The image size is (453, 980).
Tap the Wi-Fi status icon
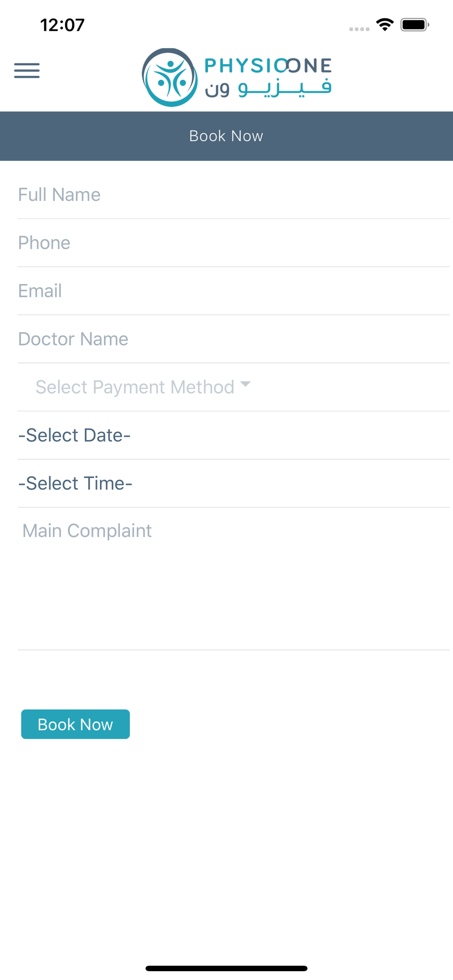click(x=385, y=24)
